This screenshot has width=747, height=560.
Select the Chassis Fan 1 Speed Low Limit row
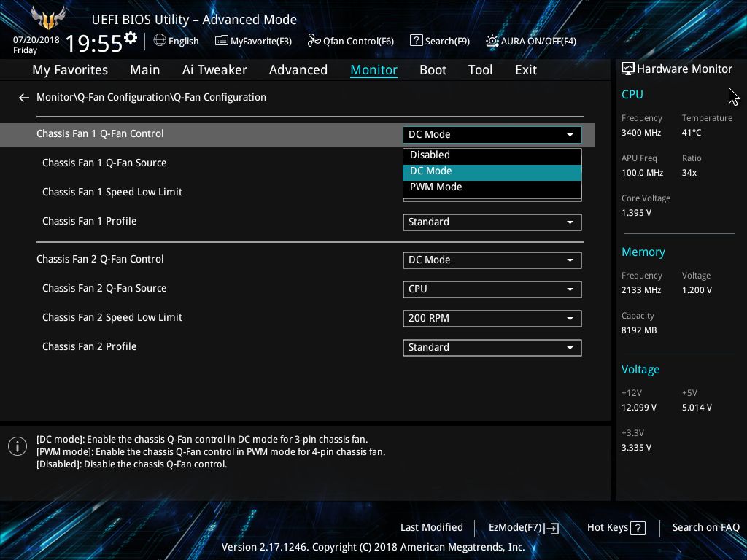pyautogui.click(x=112, y=192)
